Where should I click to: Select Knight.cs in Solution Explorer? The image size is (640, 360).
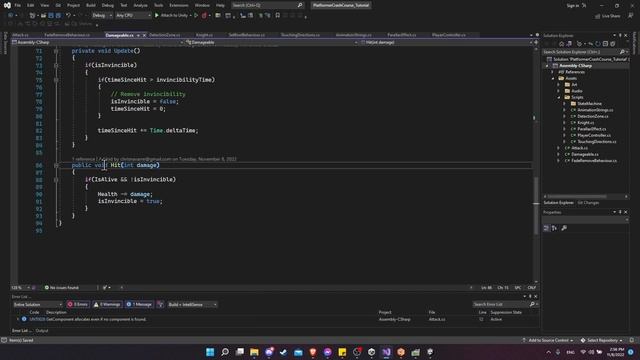585,123
